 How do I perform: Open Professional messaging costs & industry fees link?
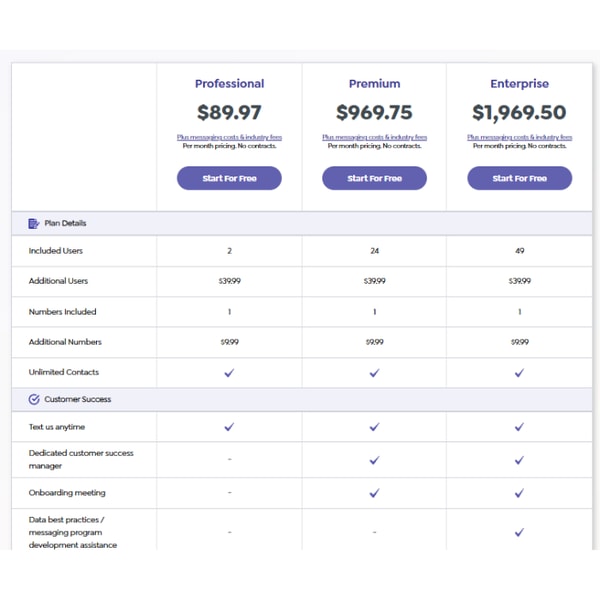[x=229, y=137]
